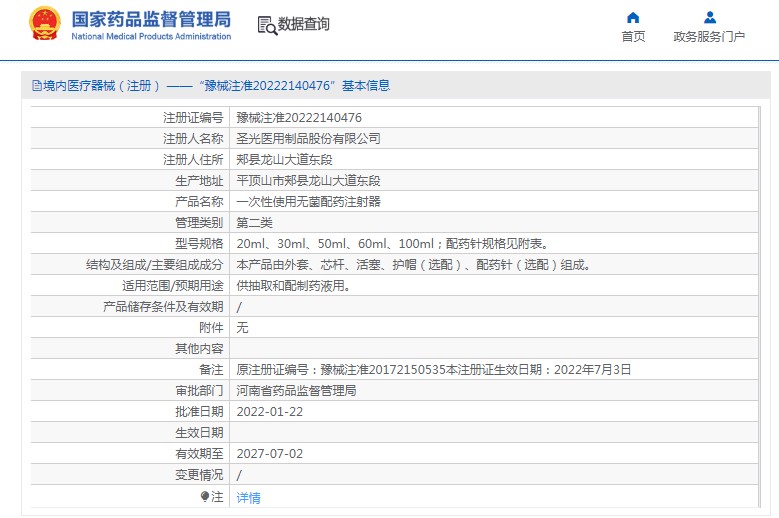This screenshot has width=779, height=518.
Task: Select the 无 value in 附件 row
Action: (493, 328)
